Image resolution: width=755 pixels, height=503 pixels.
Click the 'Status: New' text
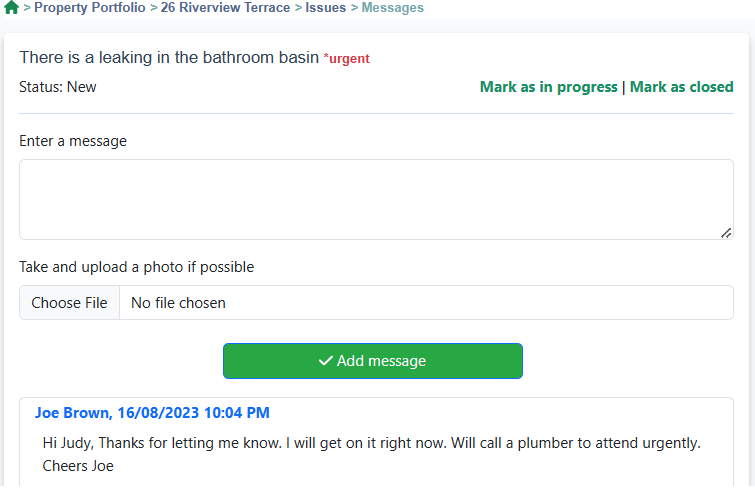[58, 87]
